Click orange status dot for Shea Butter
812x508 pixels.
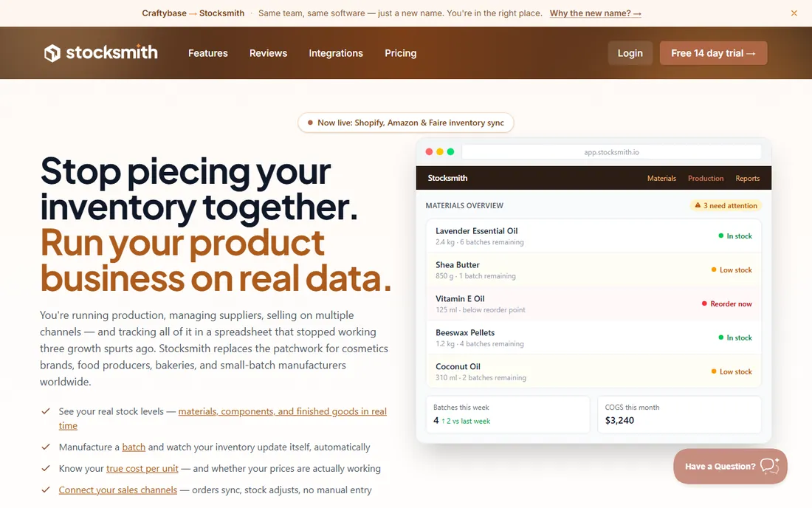[714, 270]
